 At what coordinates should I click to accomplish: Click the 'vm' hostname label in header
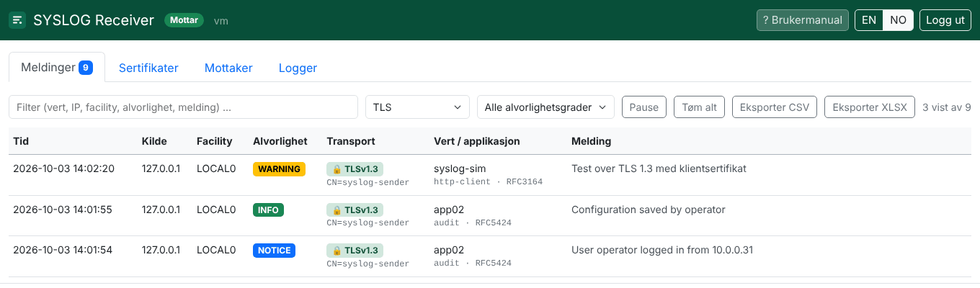[x=221, y=21]
